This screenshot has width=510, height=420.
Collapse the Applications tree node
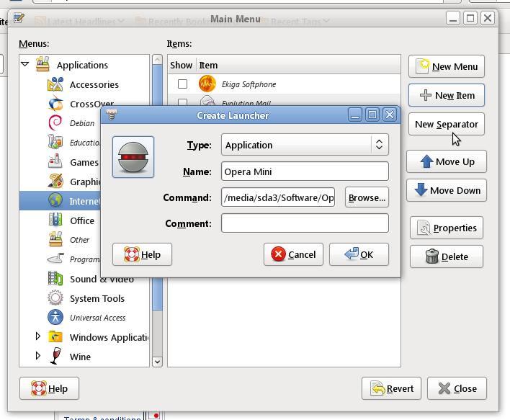coord(24,64)
